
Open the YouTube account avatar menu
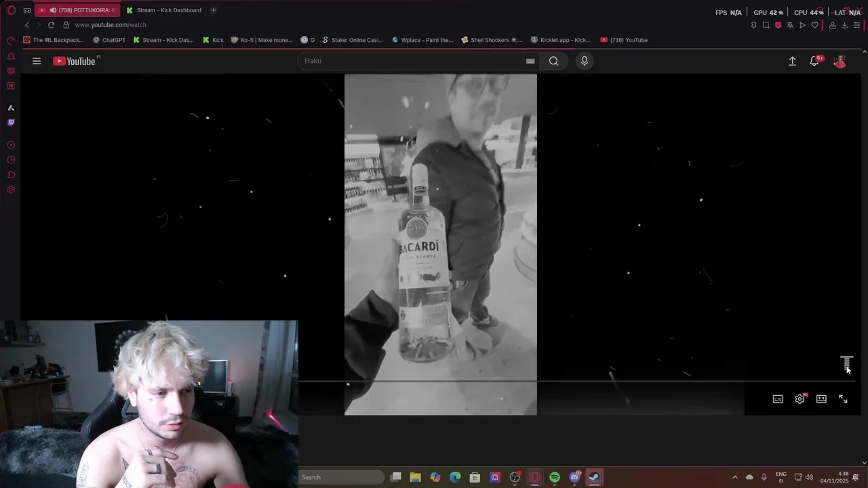tap(840, 61)
